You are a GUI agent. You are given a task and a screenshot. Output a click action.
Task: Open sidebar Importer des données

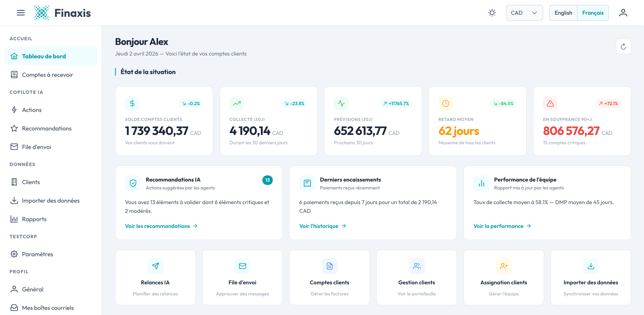coord(51,200)
